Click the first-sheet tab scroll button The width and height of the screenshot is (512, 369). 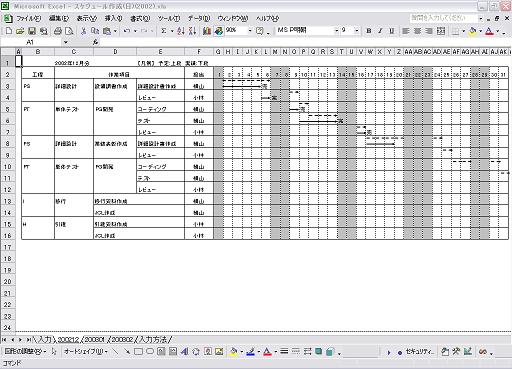click(4, 340)
